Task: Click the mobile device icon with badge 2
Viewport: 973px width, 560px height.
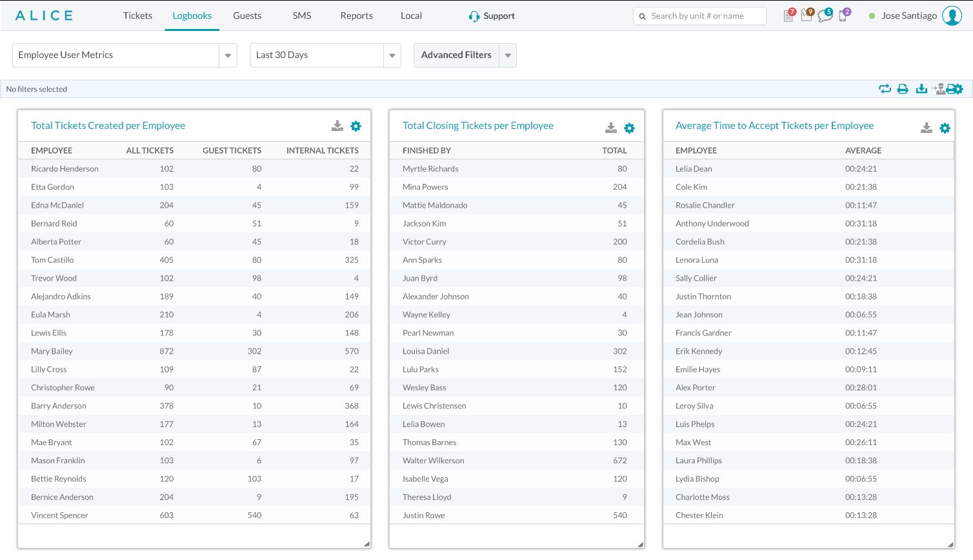Action: point(843,16)
